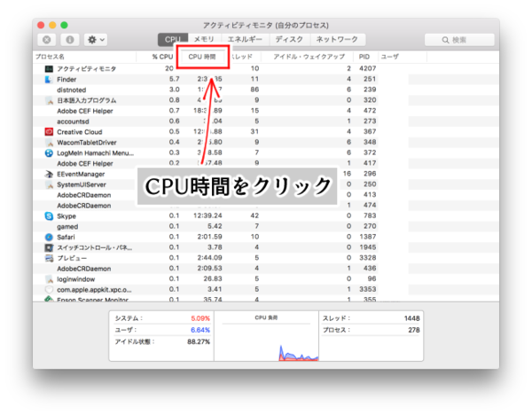This screenshot has height=415, width=532.
Task: Click the Skype CPU time 12:39.24
Action: coord(207,215)
